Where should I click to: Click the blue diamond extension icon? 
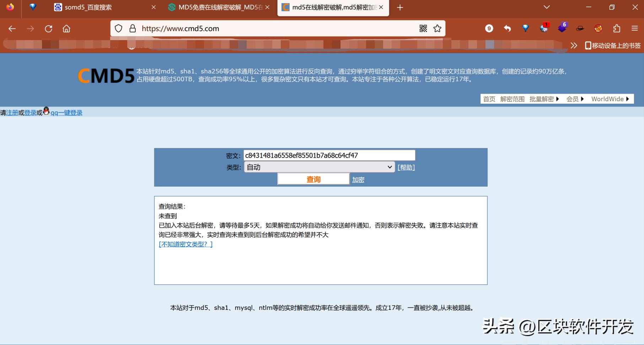526,28
